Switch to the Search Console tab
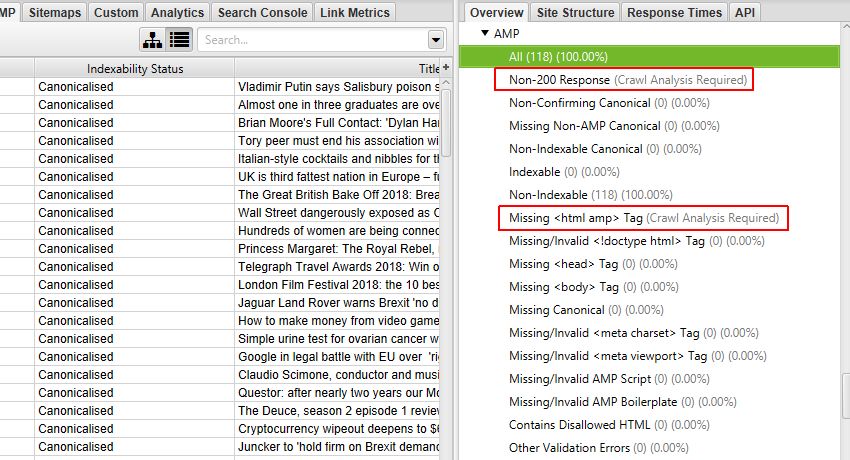 (x=262, y=12)
